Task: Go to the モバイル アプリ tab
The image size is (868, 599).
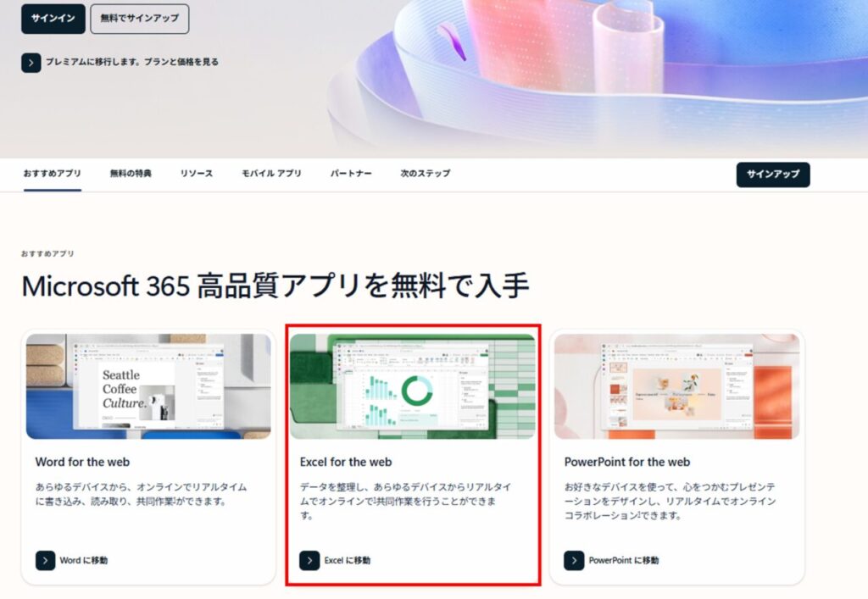Action: pos(271,174)
